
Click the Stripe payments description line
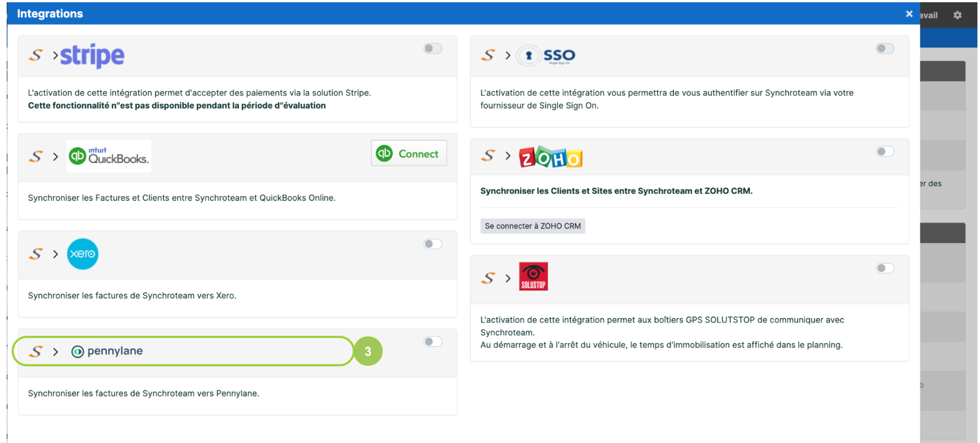click(200, 93)
